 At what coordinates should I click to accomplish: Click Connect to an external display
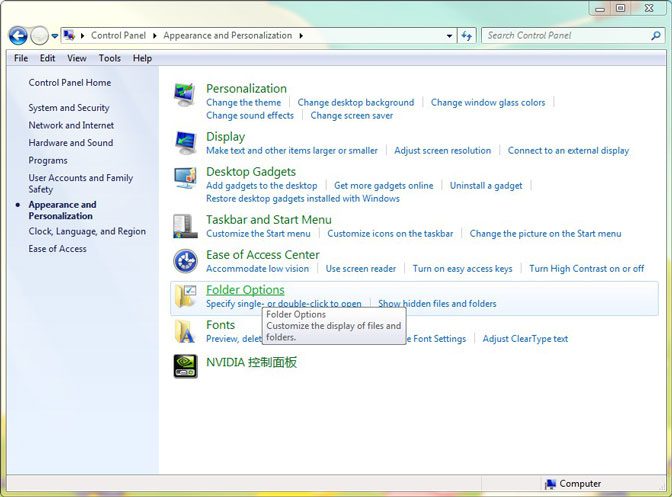coord(568,151)
